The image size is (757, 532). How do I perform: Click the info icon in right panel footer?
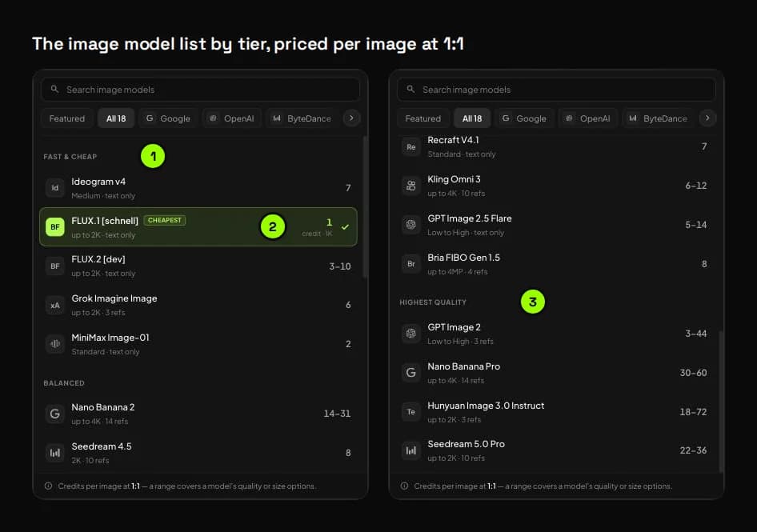[405, 486]
